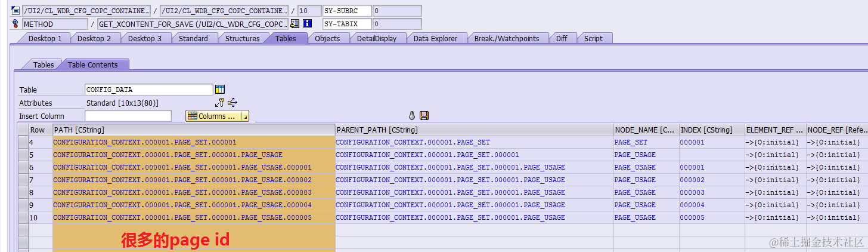Open the Objects tab
868x252 pixels.
pyautogui.click(x=327, y=38)
